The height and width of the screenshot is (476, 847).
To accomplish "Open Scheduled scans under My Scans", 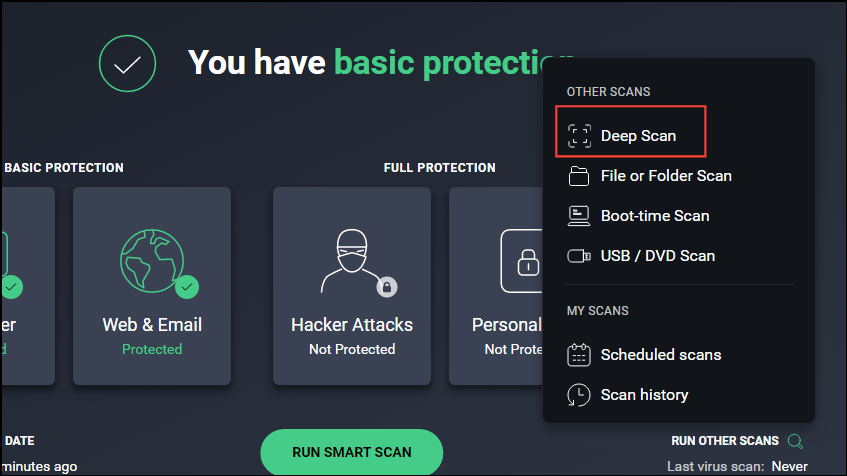I will (660, 355).
